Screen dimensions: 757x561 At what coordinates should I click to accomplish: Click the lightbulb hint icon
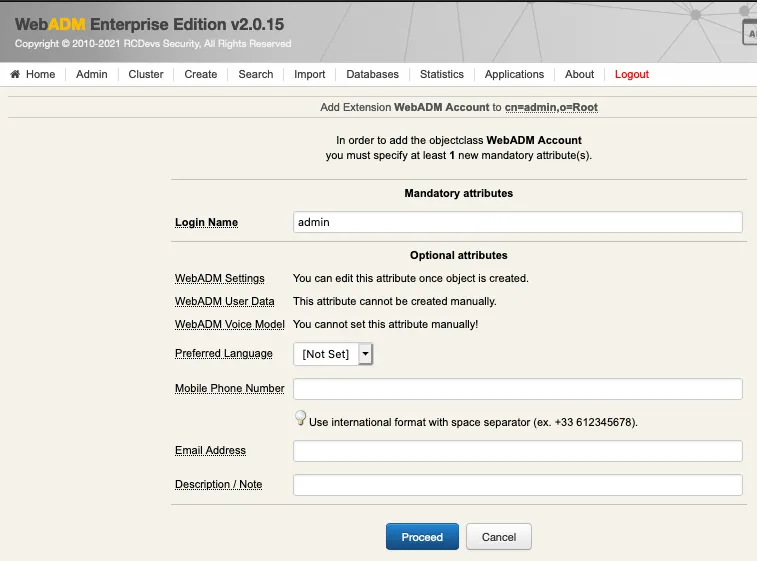[300, 418]
